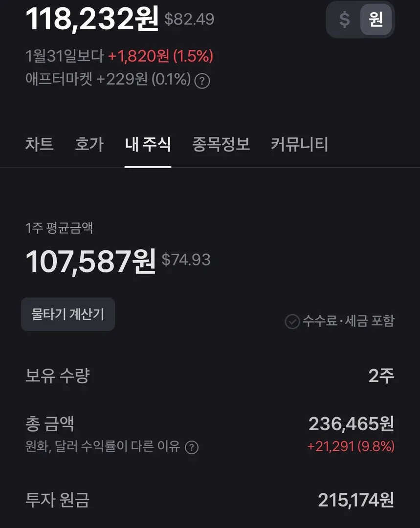420x528 pixels.
Task: Click the 투자 원금 value 215,174원
Action: coord(355,500)
